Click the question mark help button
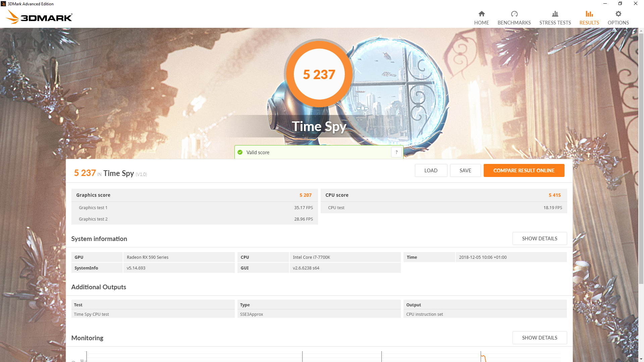This screenshot has width=644, height=362. pyautogui.click(x=396, y=152)
